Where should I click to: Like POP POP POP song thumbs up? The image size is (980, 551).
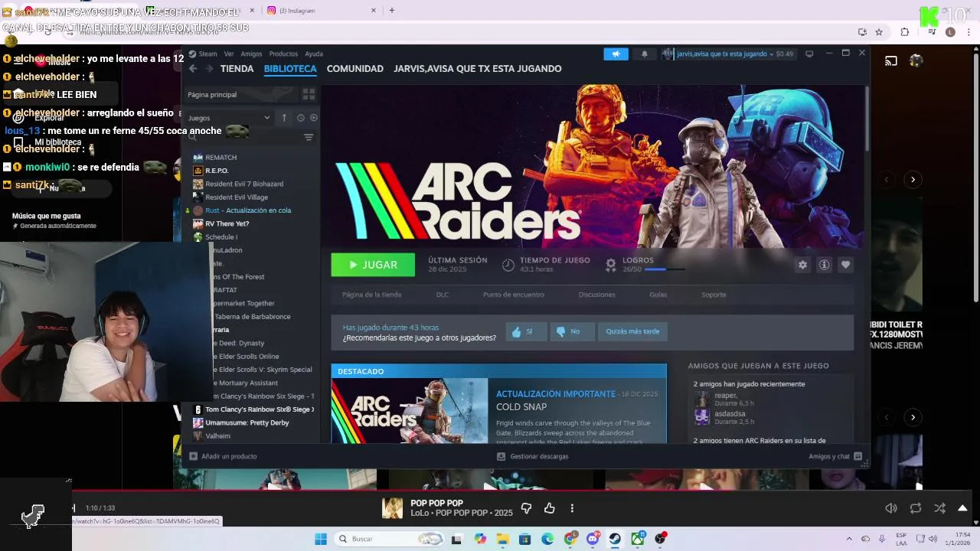pyautogui.click(x=549, y=508)
